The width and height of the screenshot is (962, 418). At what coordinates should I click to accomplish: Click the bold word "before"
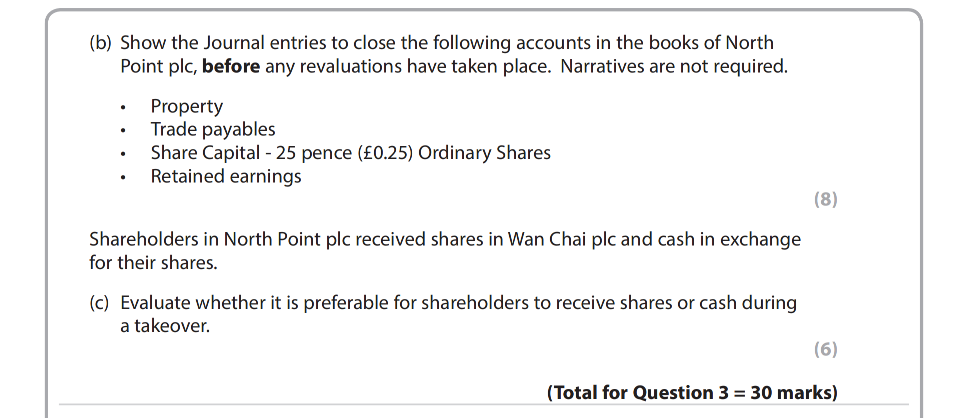[x=231, y=68]
